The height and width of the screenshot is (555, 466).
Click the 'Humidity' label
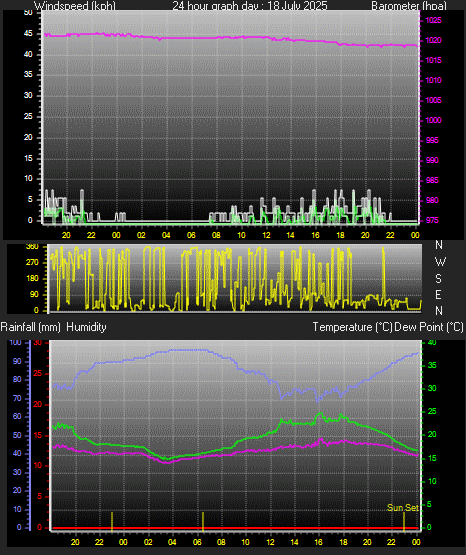(86, 327)
